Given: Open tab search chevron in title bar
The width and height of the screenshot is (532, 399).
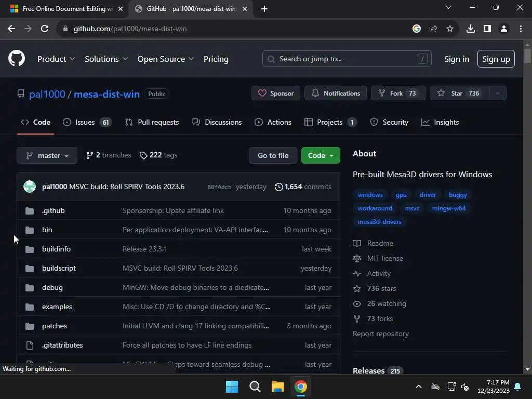Looking at the screenshot, I should coord(448,7).
